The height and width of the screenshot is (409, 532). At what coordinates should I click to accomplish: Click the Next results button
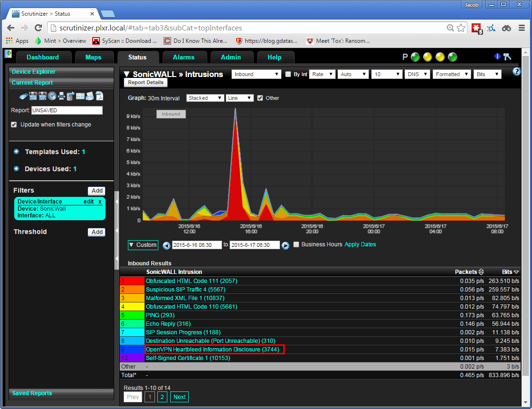180,397
